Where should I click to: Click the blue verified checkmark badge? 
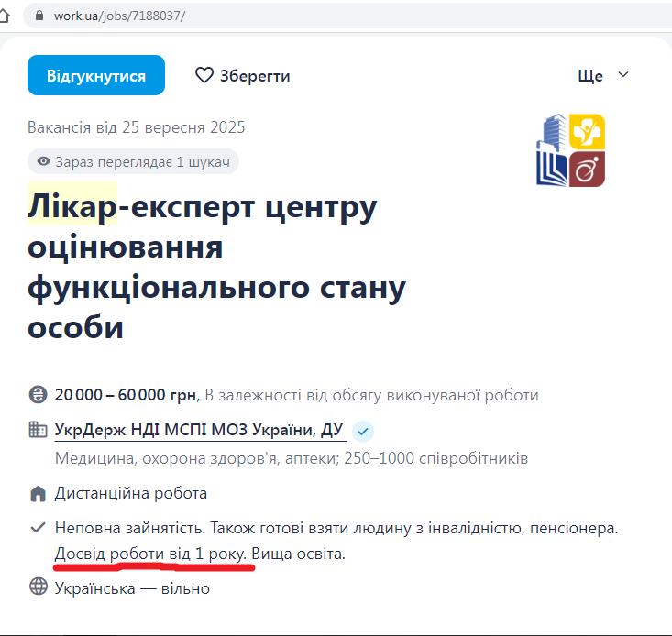click(363, 431)
